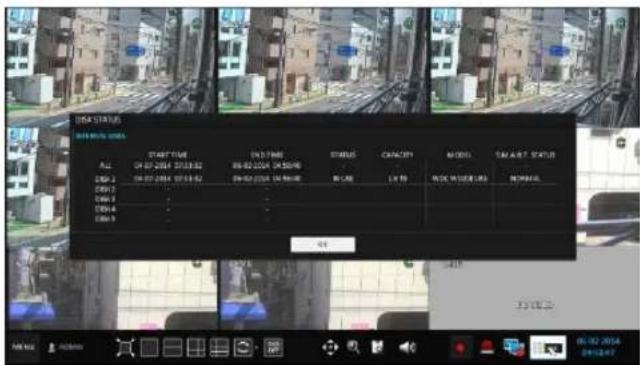The width and height of the screenshot is (640, 365).
Task: Click the S.M.A.R.T. STATUS column header
Action: point(525,155)
